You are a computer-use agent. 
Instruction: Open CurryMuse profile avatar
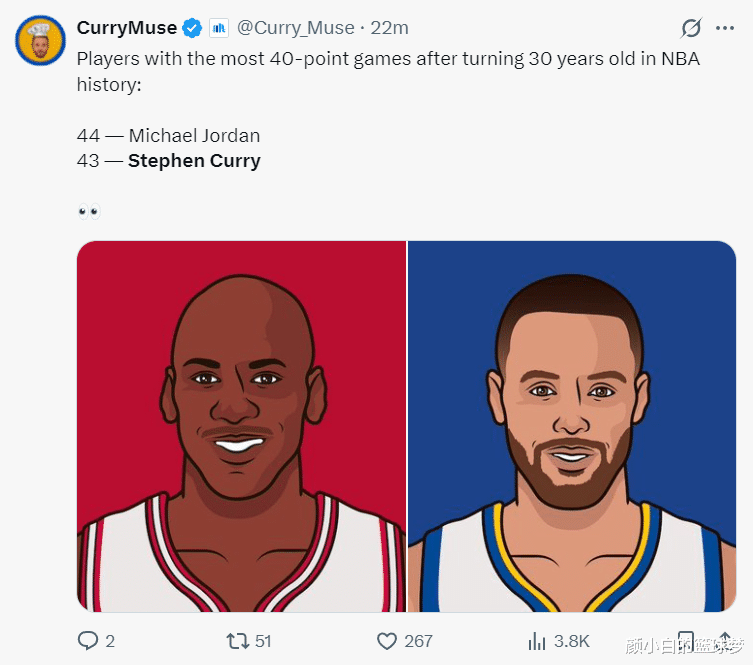(x=40, y=41)
